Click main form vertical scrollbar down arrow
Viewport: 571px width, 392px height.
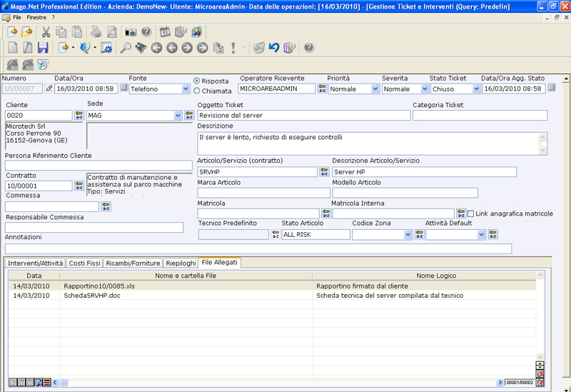(x=566, y=388)
